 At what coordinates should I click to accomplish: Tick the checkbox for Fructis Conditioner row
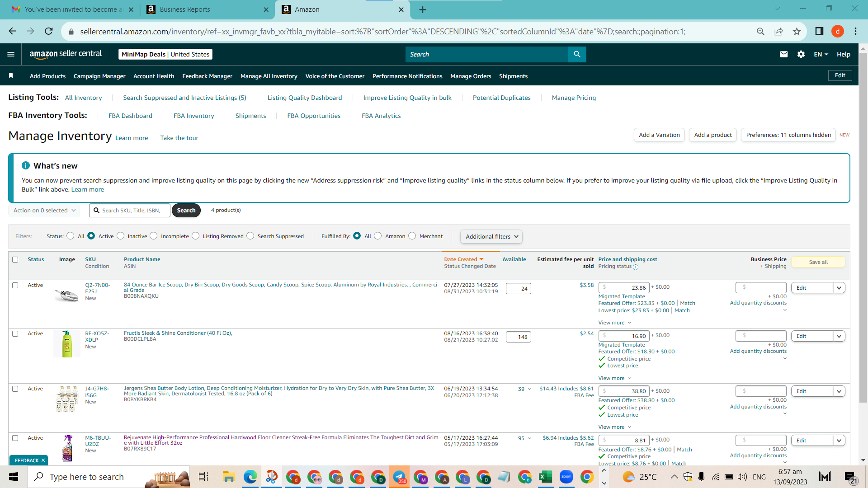click(15, 333)
